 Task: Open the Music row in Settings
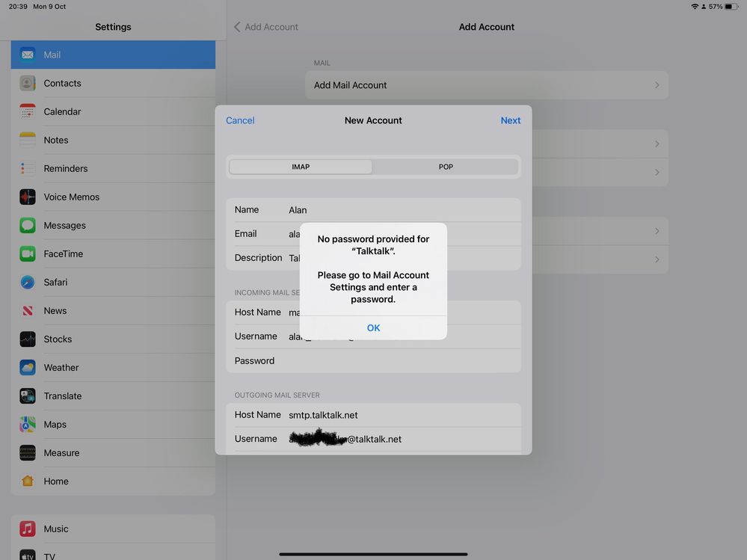coord(113,529)
